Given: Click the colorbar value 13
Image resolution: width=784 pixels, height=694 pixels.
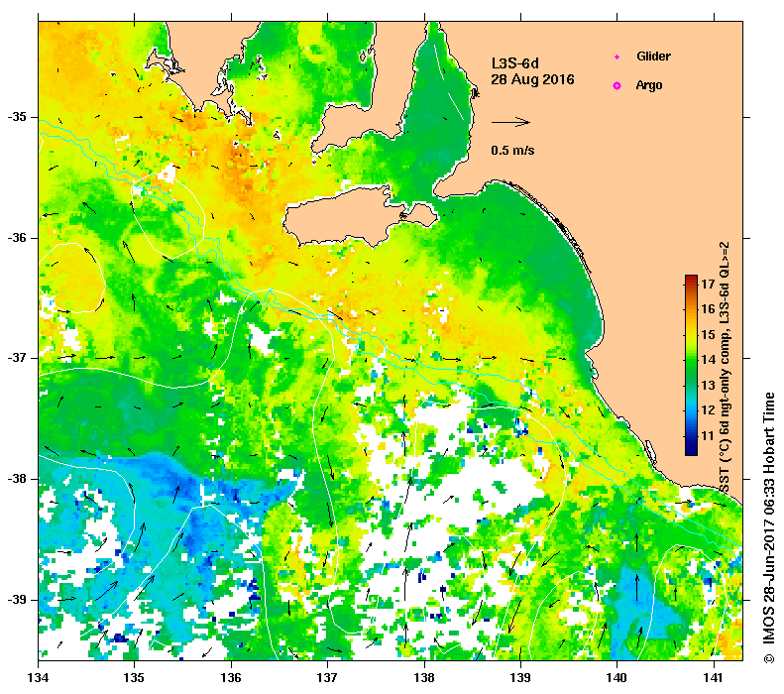Looking at the screenshot, I should pyautogui.click(x=708, y=385).
